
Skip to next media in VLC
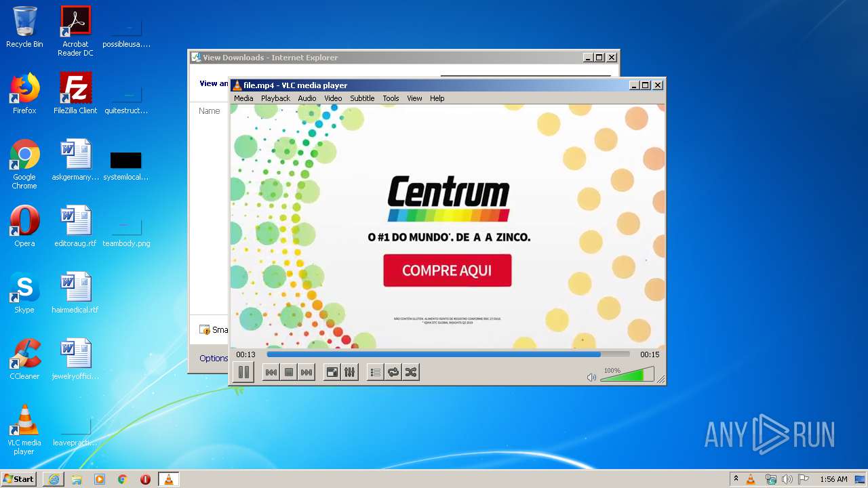(307, 372)
